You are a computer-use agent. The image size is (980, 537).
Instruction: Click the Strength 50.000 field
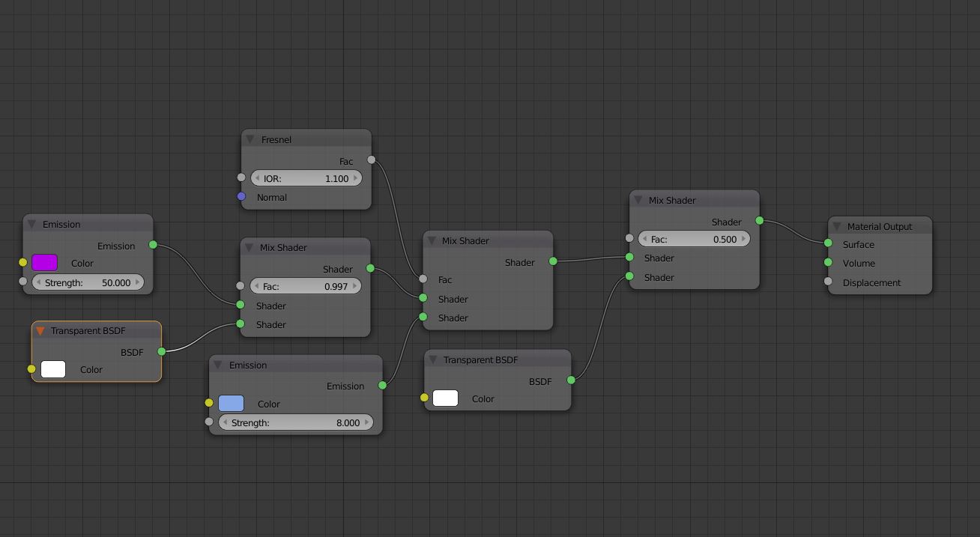(x=87, y=282)
